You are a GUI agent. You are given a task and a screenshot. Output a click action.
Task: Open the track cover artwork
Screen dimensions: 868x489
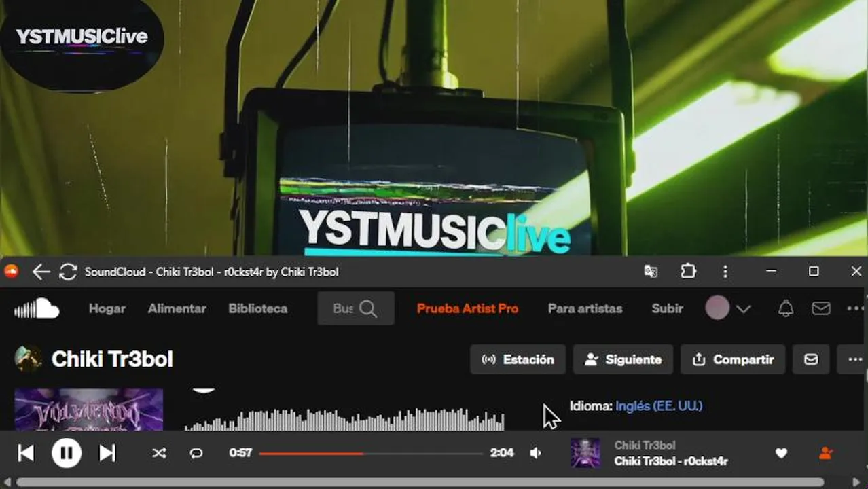tap(88, 410)
